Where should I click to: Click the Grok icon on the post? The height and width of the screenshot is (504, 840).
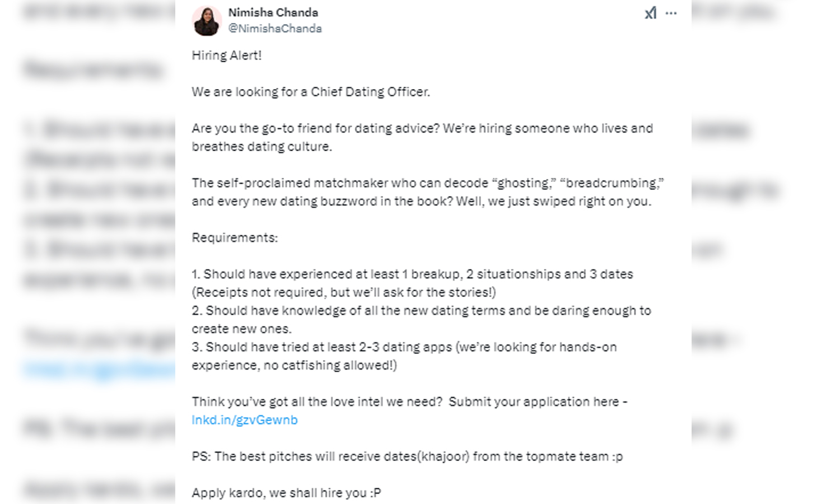(650, 13)
